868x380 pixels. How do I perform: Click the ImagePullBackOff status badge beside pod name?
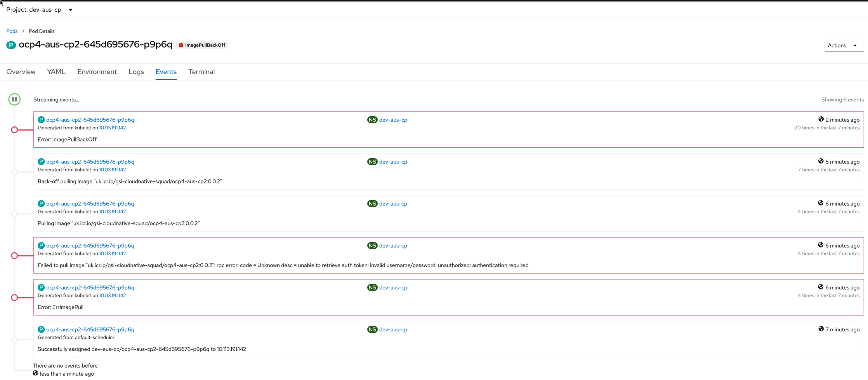tap(201, 45)
